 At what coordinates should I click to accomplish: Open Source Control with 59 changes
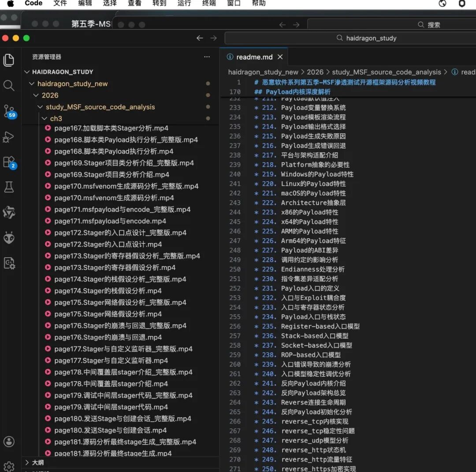click(x=9, y=111)
